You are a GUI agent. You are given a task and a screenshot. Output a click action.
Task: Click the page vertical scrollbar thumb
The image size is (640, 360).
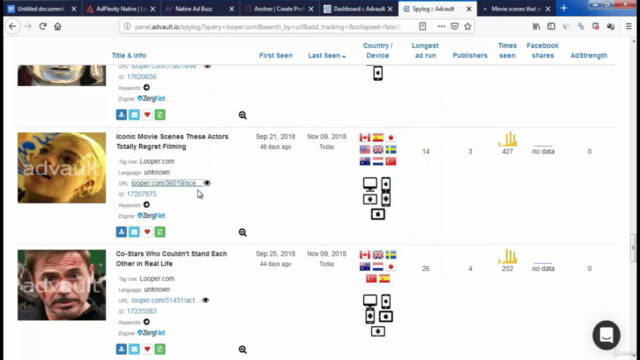point(633,248)
